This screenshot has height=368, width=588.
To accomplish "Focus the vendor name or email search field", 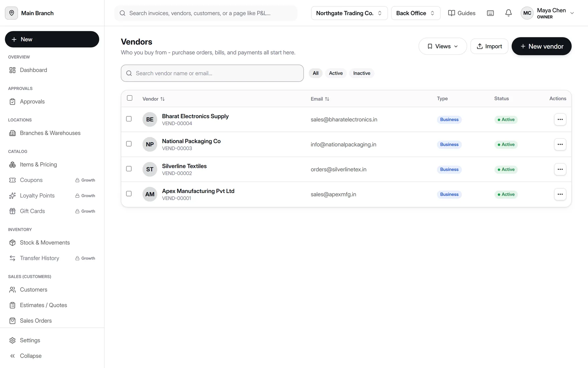I will click(x=212, y=73).
